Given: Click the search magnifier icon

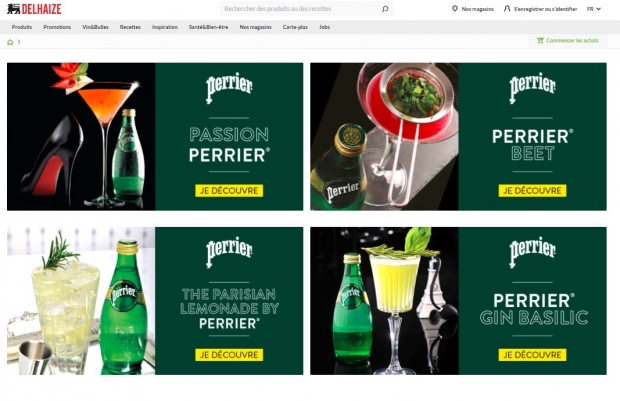Looking at the screenshot, I should pyautogui.click(x=385, y=9).
